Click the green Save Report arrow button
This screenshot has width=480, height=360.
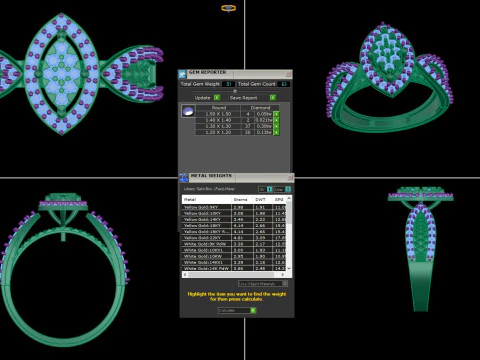(273, 98)
